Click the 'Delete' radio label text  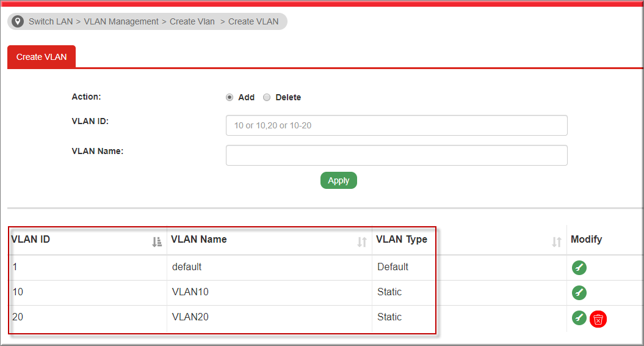point(288,97)
